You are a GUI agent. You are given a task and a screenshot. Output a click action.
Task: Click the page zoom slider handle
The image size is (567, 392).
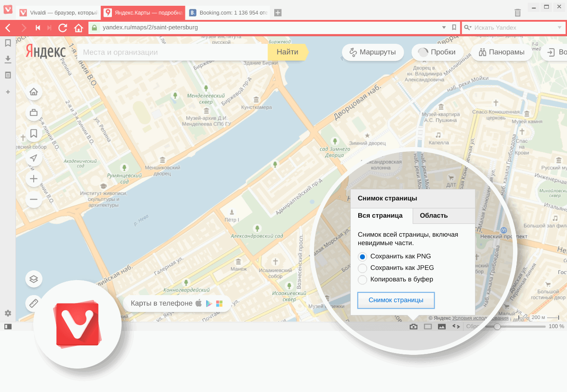497,327
